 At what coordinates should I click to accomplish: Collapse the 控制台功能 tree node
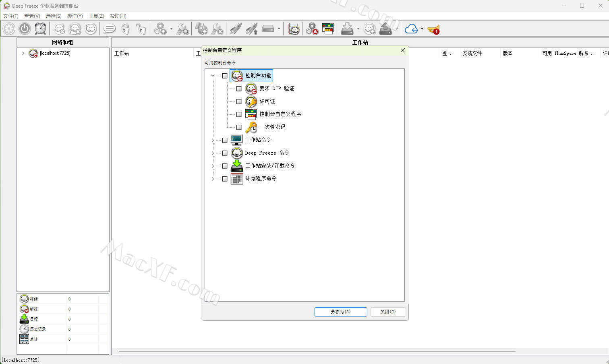click(x=213, y=76)
